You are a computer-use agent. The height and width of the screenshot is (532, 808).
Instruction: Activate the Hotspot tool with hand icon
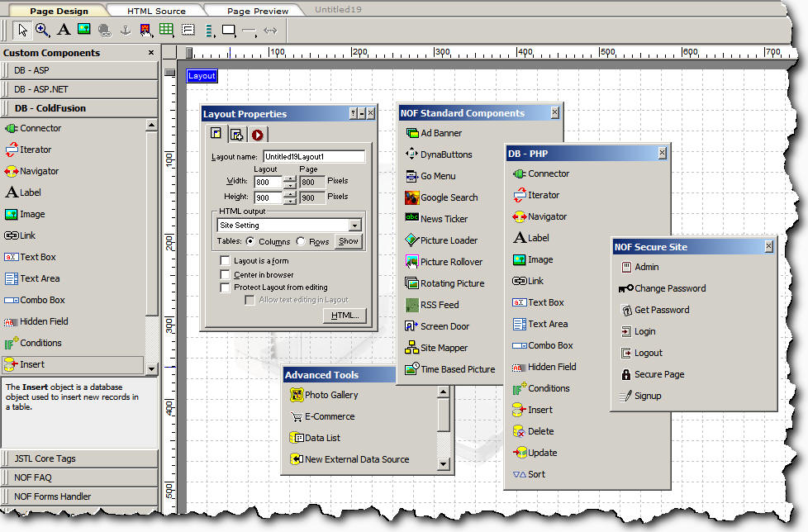click(x=146, y=31)
